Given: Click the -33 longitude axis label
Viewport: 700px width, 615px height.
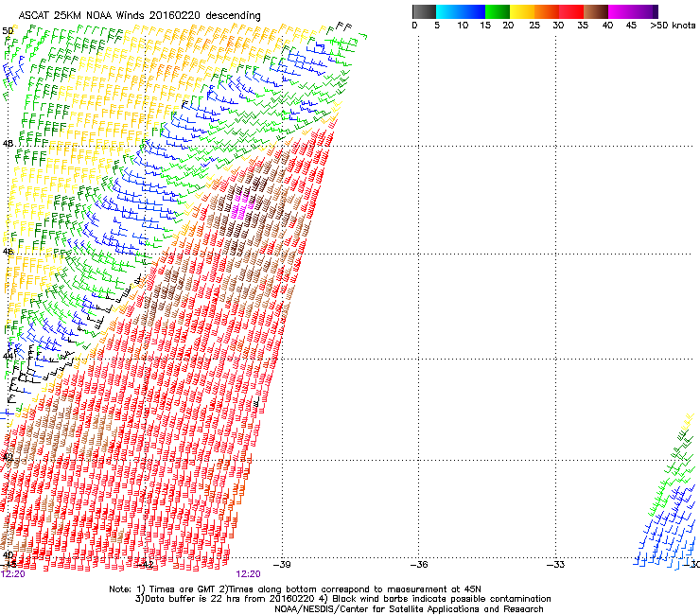Looking at the screenshot, I should point(556,565).
